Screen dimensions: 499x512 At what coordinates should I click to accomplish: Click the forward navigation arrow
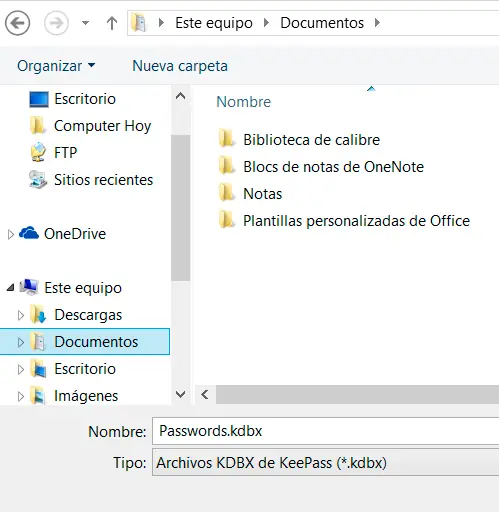[56, 23]
